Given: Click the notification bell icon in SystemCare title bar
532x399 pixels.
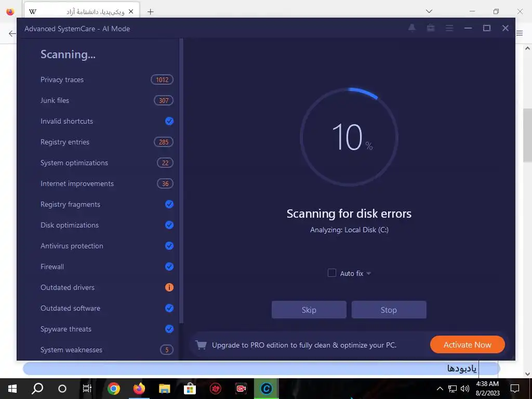Looking at the screenshot, I should (x=411, y=28).
